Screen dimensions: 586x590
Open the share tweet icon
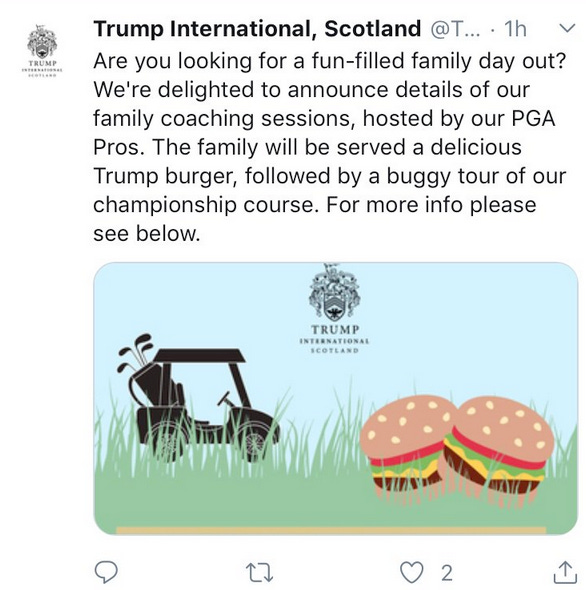(x=565, y=572)
